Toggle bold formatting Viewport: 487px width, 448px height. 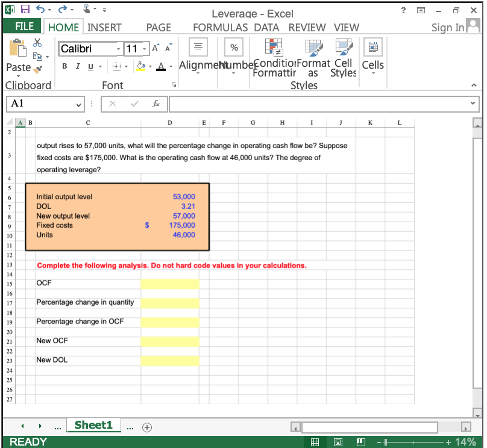pyautogui.click(x=64, y=66)
